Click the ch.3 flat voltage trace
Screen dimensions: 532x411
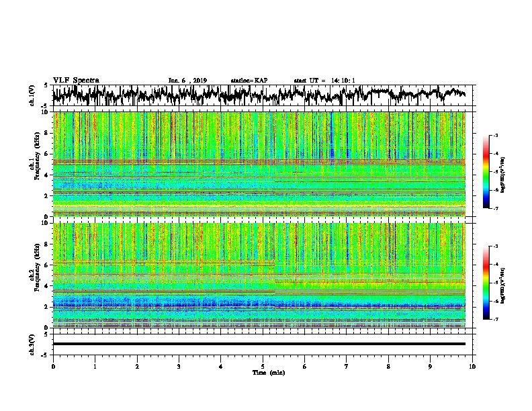click(x=259, y=344)
